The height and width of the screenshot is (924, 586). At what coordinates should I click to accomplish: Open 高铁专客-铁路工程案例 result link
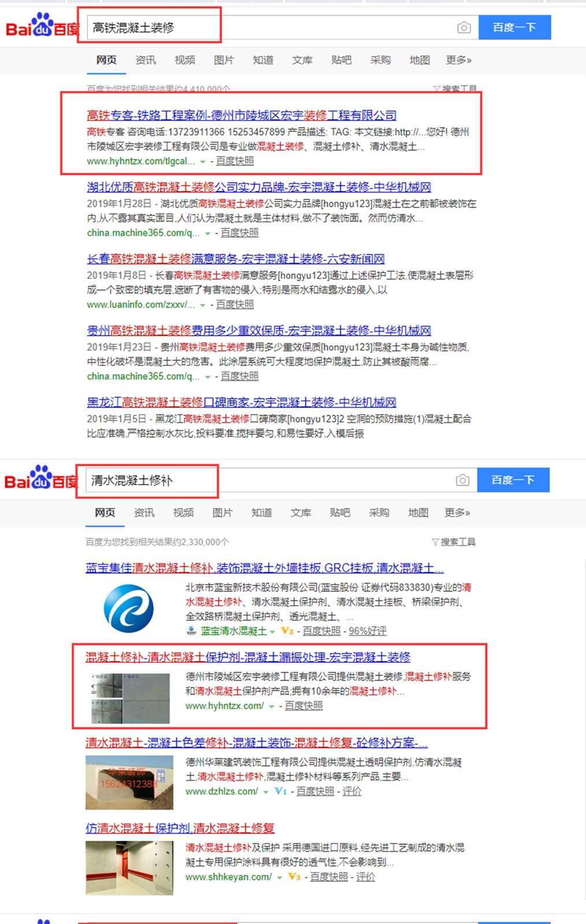[x=242, y=115]
